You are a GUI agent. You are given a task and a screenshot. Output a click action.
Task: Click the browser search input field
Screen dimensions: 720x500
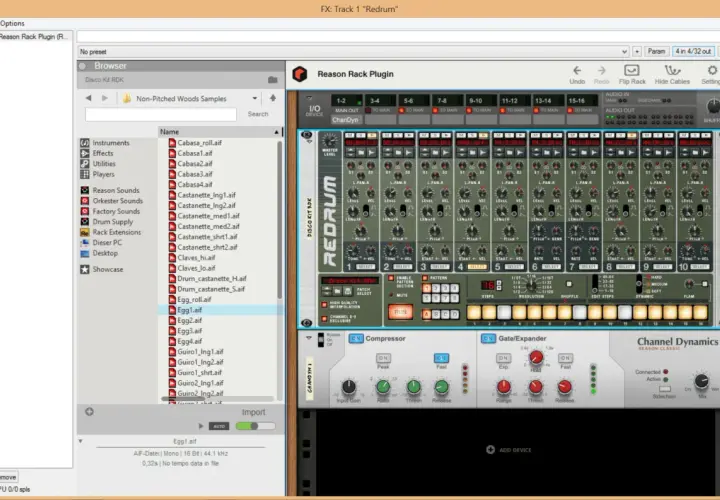(161, 114)
